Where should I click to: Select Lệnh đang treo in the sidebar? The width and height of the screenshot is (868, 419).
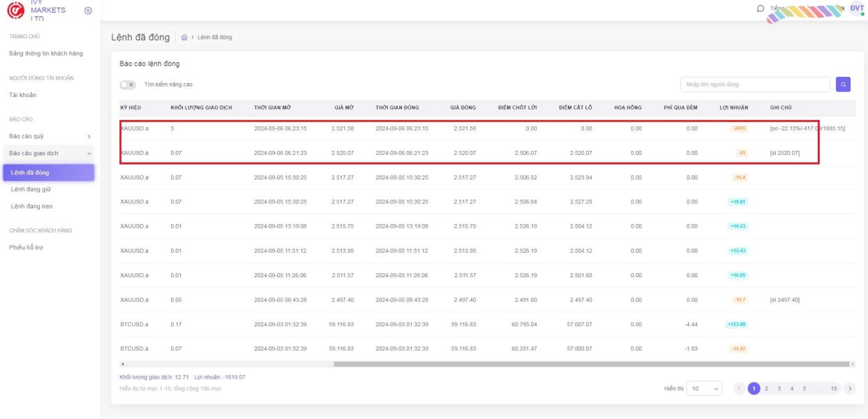pyautogui.click(x=32, y=207)
